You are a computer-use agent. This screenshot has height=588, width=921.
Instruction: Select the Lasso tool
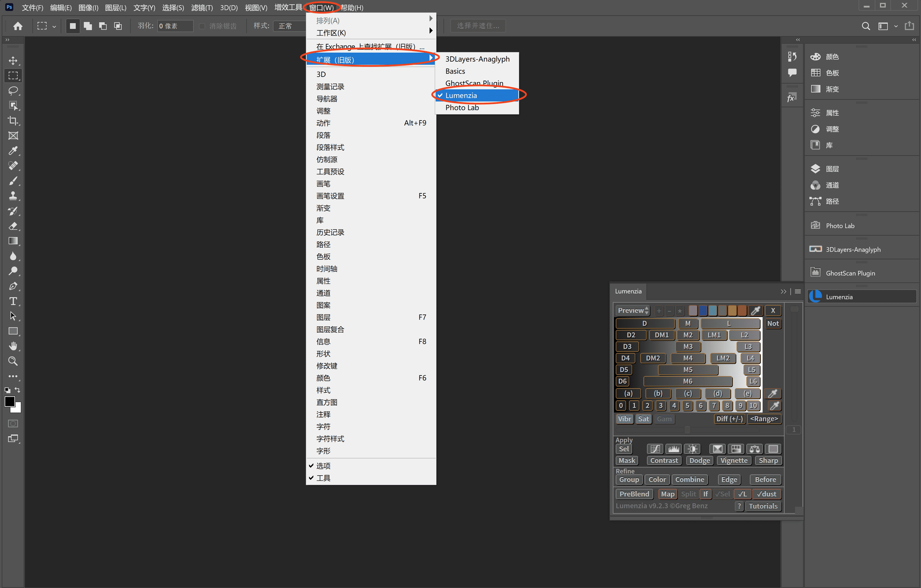point(13,91)
